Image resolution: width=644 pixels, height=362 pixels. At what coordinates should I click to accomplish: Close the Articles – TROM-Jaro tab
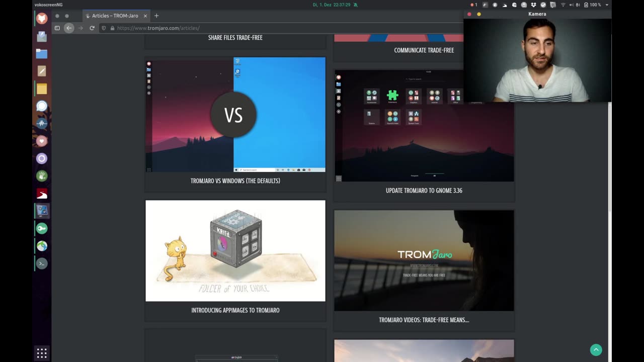[145, 16]
